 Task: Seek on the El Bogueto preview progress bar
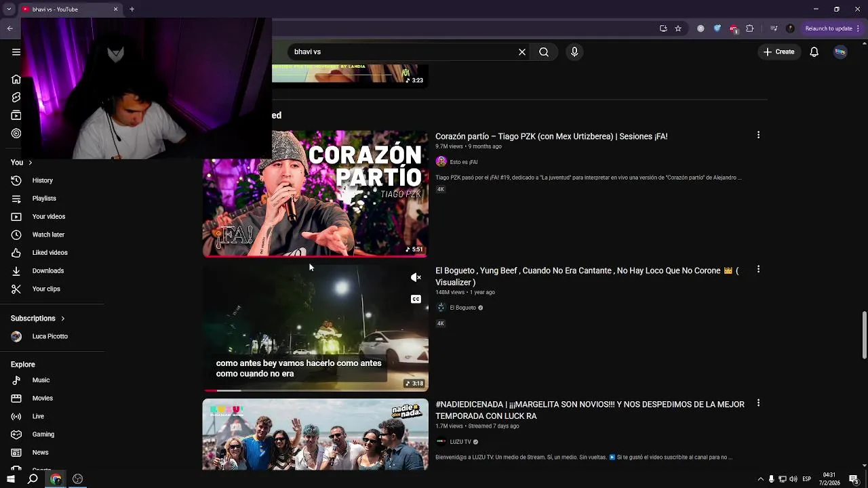[315, 390]
